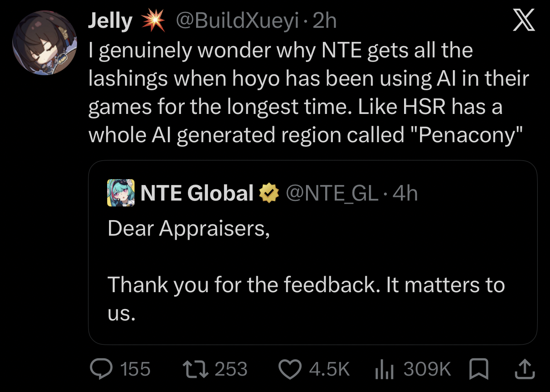Viewport: 550px width, 392px height.
Task: Click the NTE Global display name
Action: click(197, 193)
